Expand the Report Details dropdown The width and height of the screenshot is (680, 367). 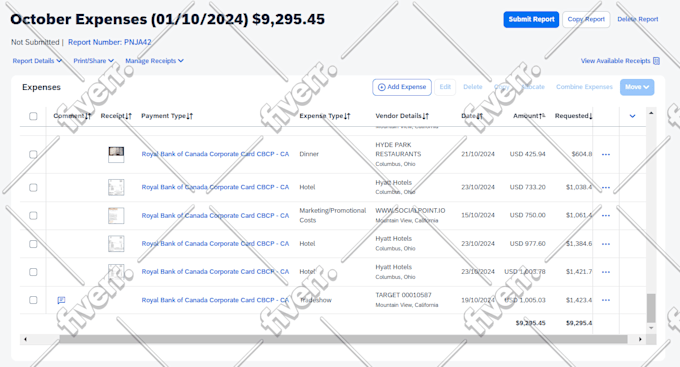pyautogui.click(x=37, y=61)
